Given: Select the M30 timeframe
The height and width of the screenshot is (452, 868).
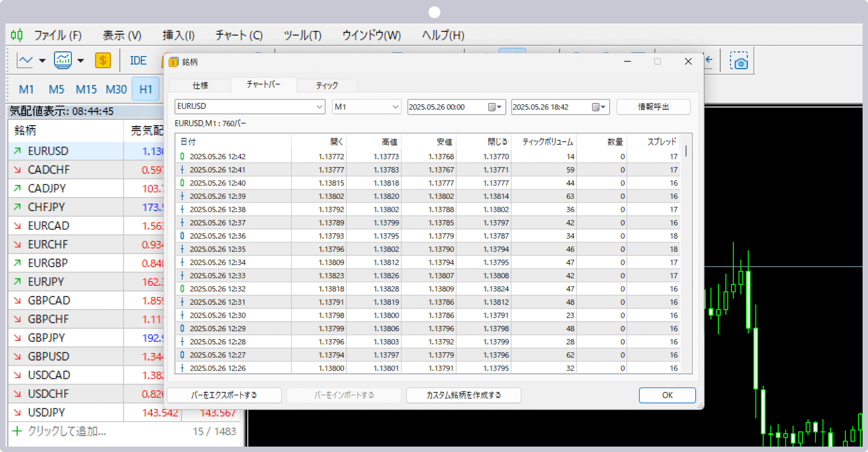Looking at the screenshot, I should pos(116,89).
